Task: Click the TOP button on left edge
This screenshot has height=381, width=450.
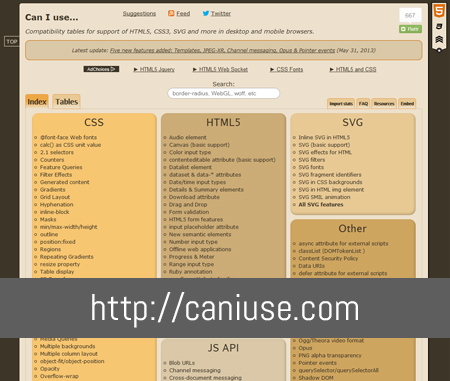Action: 12,42
